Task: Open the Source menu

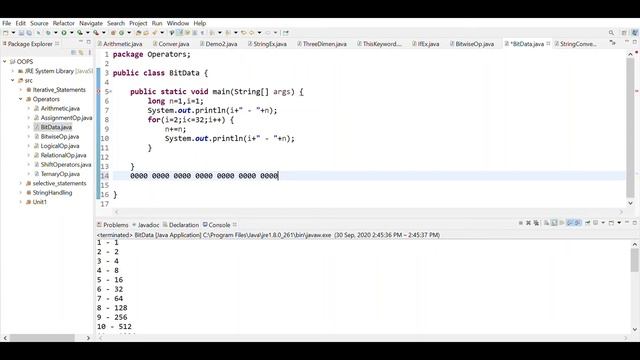Action: tap(39, 23)
